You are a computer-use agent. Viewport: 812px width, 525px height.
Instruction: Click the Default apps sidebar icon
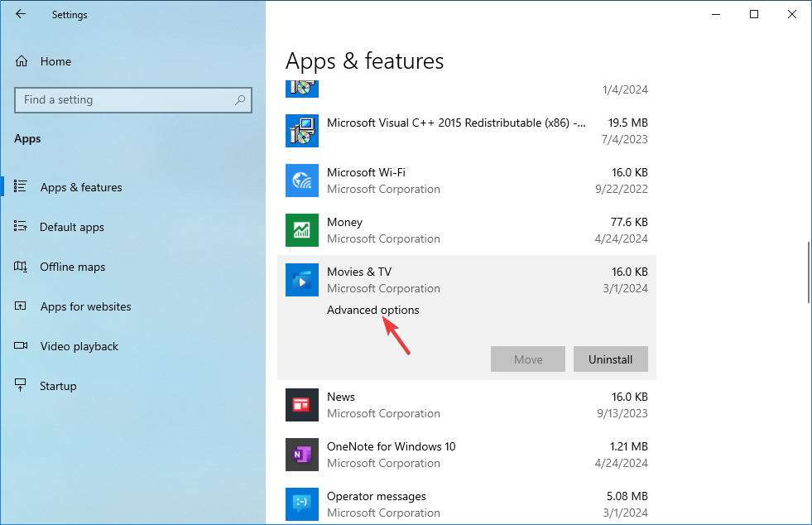pos(20,227)
